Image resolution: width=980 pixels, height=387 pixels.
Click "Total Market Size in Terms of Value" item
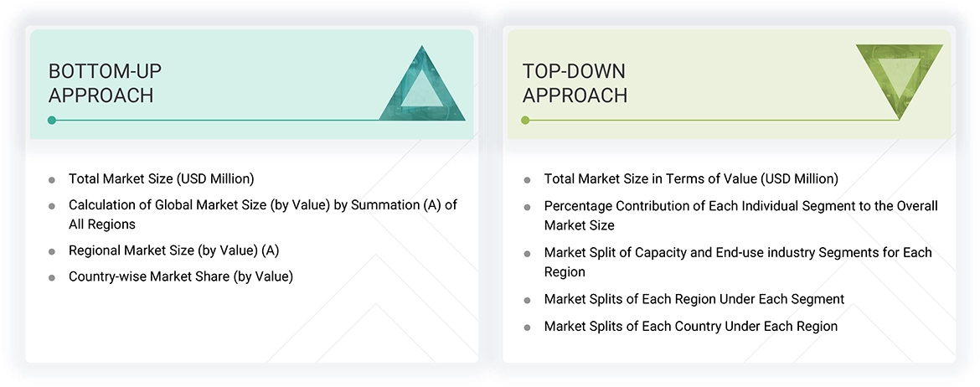coord(691,178)
